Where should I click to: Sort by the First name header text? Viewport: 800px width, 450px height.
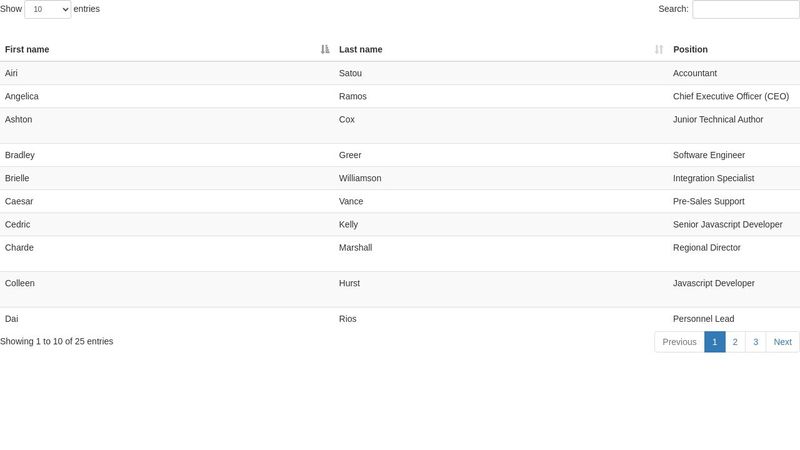[27, 49]
